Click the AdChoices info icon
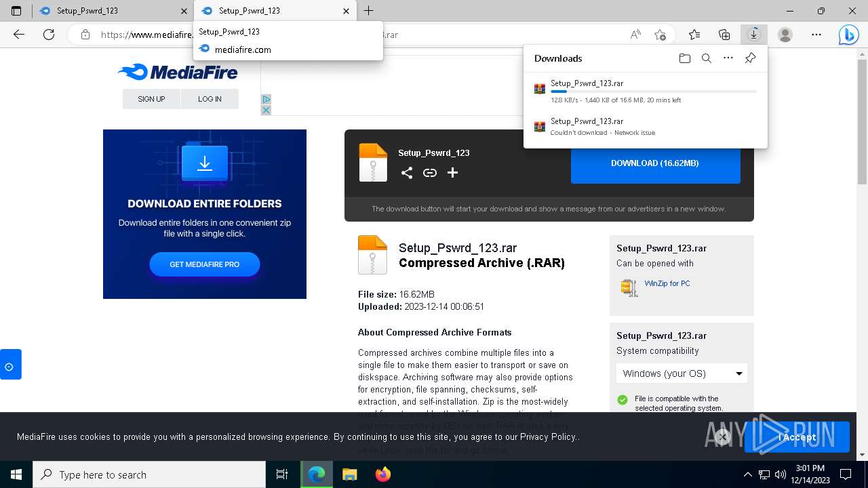This screenshot has height=488, width=868. click(x=266, y=100)
